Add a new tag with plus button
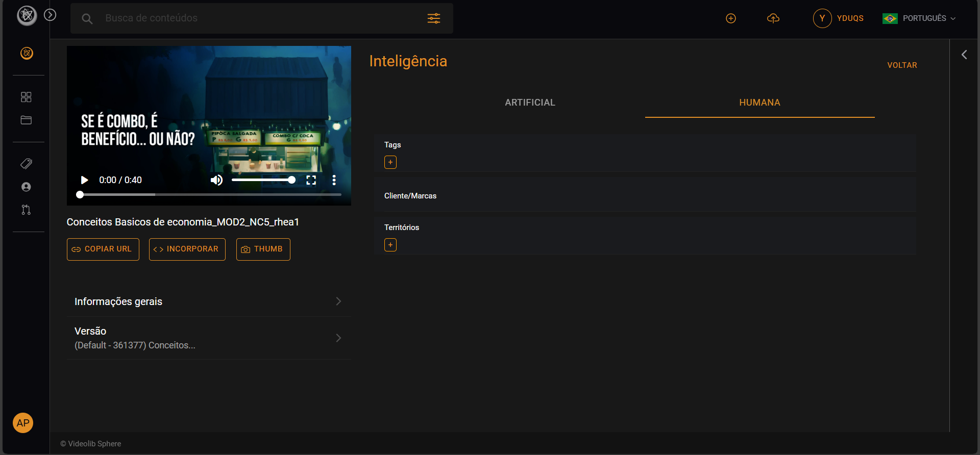Screen dimensions: 980x455 point(390,162)
